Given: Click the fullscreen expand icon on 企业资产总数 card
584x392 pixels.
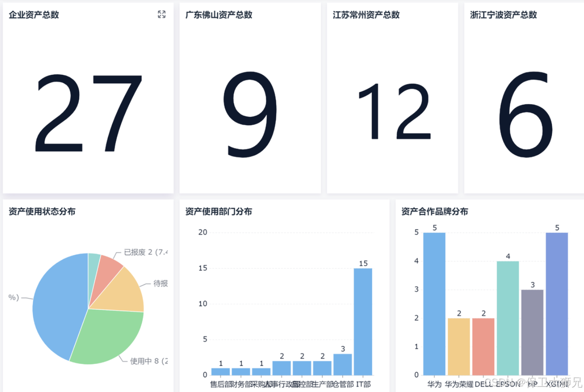Looking at the screenshot, I should [162, 14].
